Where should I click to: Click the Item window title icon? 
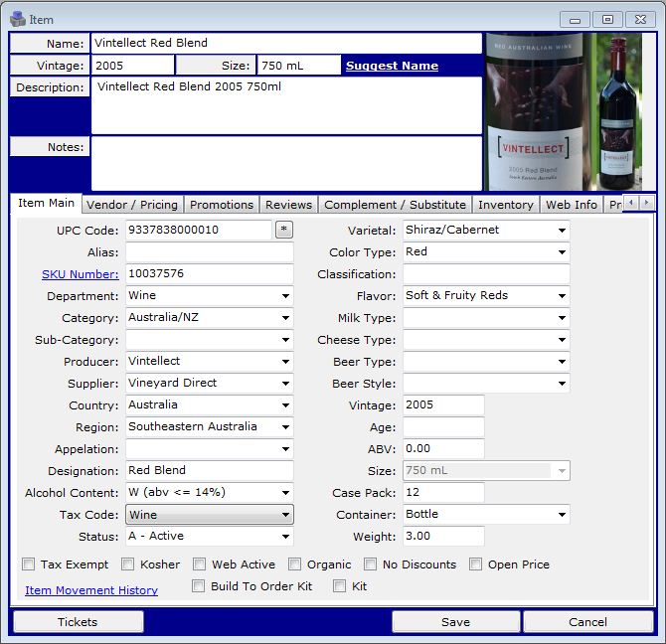click(x=18, y=19)
